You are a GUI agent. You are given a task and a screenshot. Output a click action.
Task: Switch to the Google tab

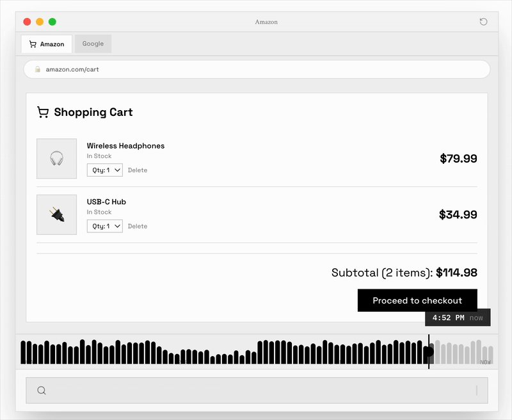[x=93, y=44]
